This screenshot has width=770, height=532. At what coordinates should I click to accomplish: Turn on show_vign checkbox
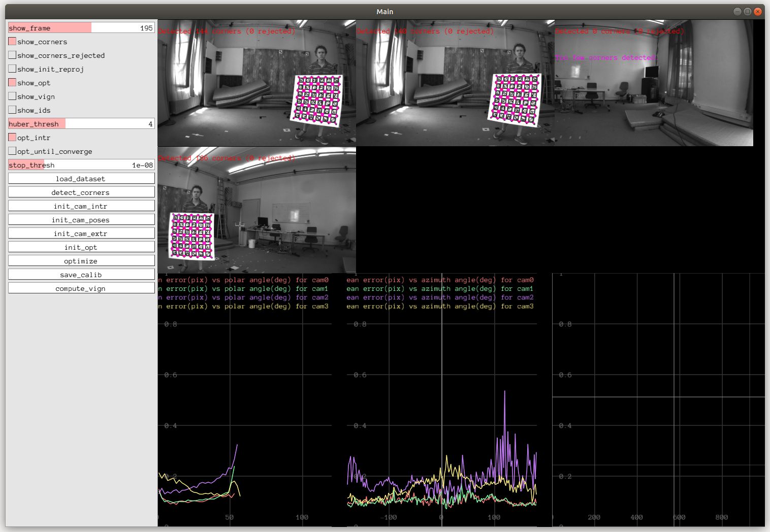point(12,96)
